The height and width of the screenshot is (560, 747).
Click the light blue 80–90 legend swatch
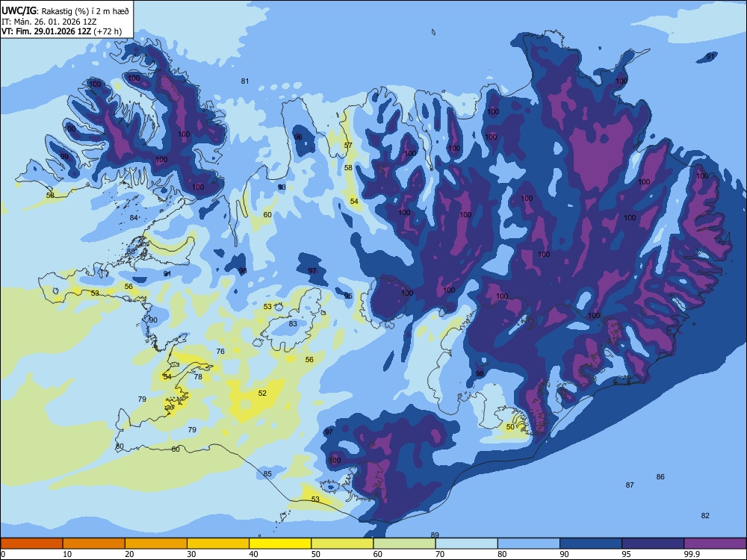[x=529, y=544]
